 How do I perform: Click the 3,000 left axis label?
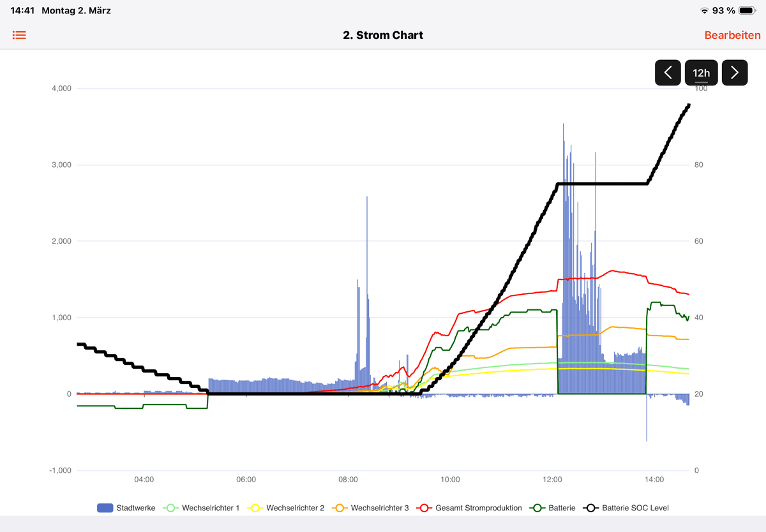point(61,165)
